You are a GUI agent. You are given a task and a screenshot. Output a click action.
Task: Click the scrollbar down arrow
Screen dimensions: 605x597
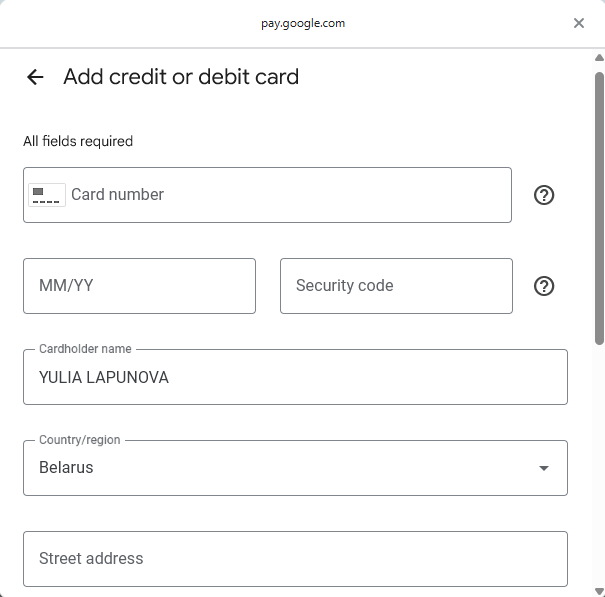599,592
